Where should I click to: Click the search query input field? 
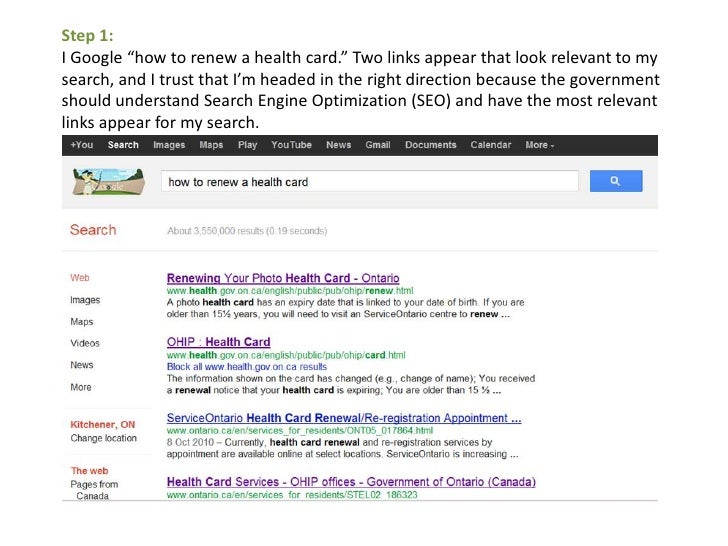tap(370, 182)
